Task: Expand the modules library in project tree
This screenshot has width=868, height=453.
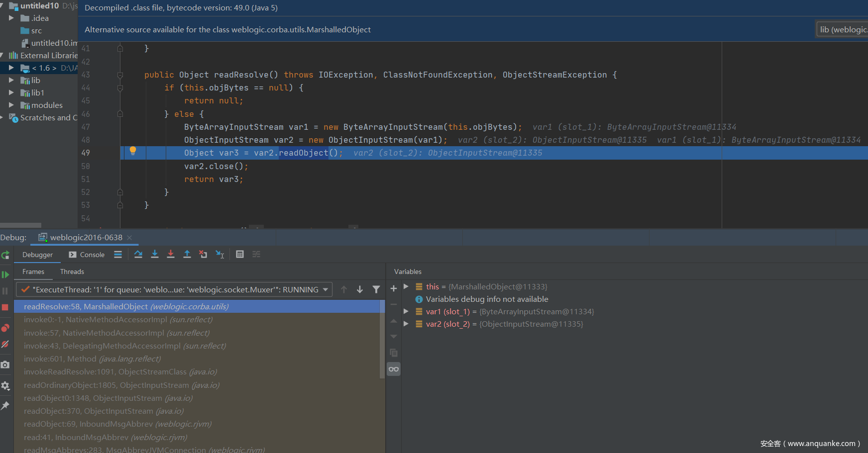Action: click(x=11, y=105)
